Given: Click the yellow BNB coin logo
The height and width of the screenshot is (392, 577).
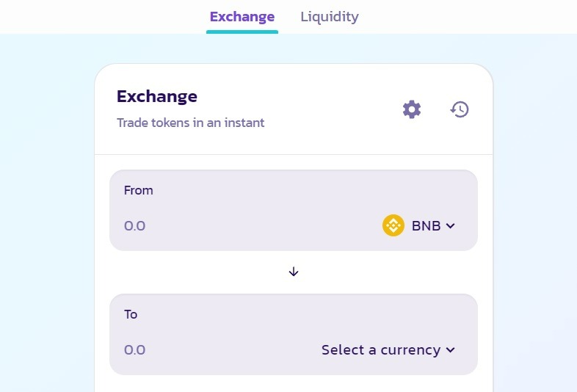Looking at the screenshot, I should tap(393, 225).
